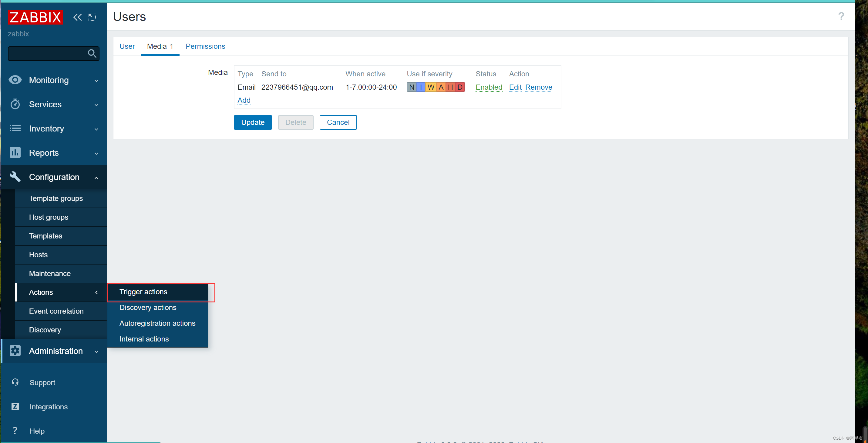Click the search magnifier icon

pyautogui.click(x=92, y=54)
